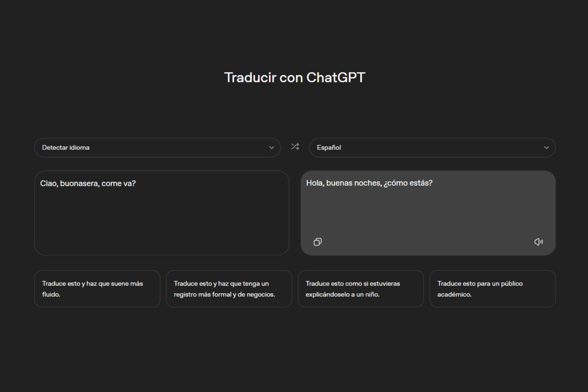Image resolution: width=588 pixels, height=392 pixels.
Task: Select 'Traduce esto y haz que suene más fluido'
Action: click(97, 289)
